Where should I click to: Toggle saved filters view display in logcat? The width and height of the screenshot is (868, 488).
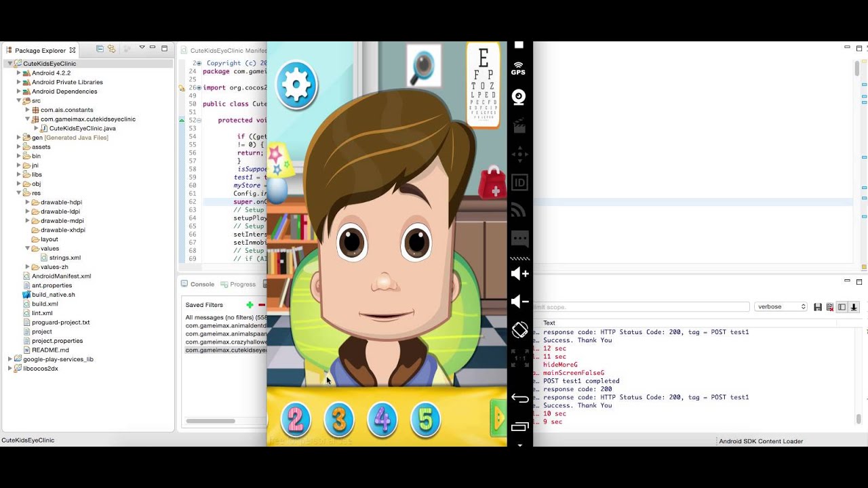click(842, 307)
